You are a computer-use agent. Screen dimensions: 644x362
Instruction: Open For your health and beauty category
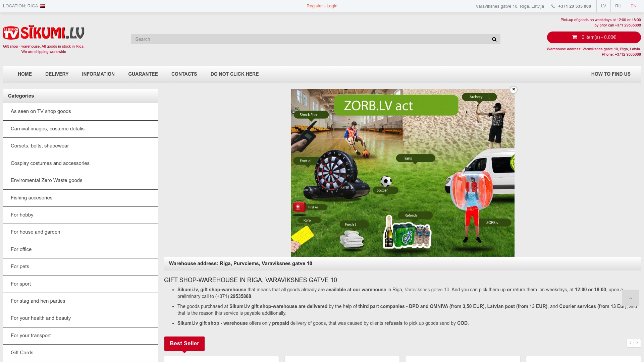[x=80, y=318]
